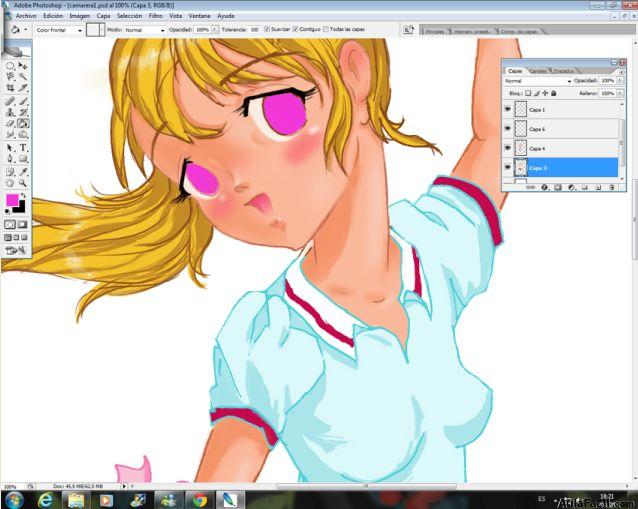
Task: Add a layer mask in Capas panel
Action: [x=558, y=188]
